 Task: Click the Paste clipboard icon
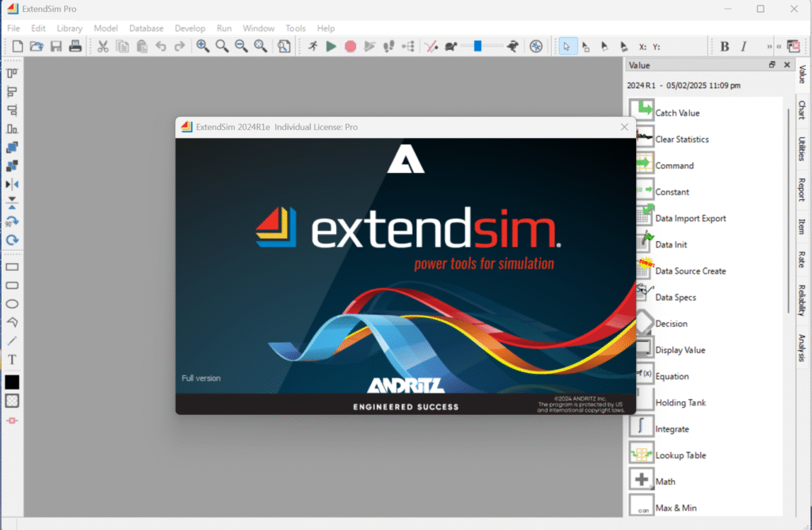tap(142, 47)
